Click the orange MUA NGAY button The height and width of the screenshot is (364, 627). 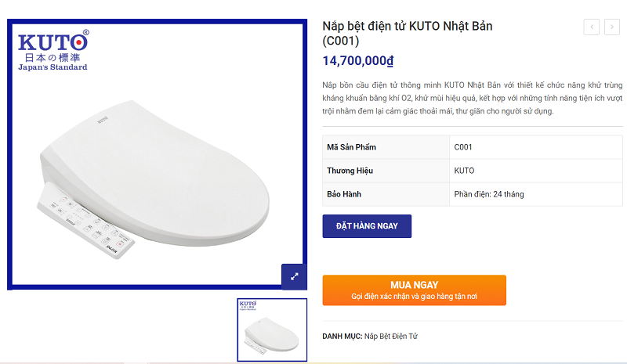(x=414, y=290)
